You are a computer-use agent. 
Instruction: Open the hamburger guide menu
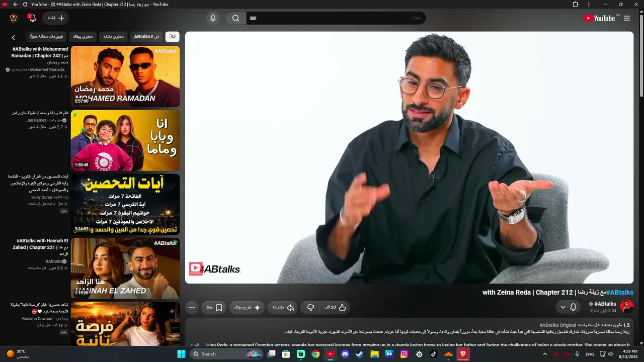627,18
